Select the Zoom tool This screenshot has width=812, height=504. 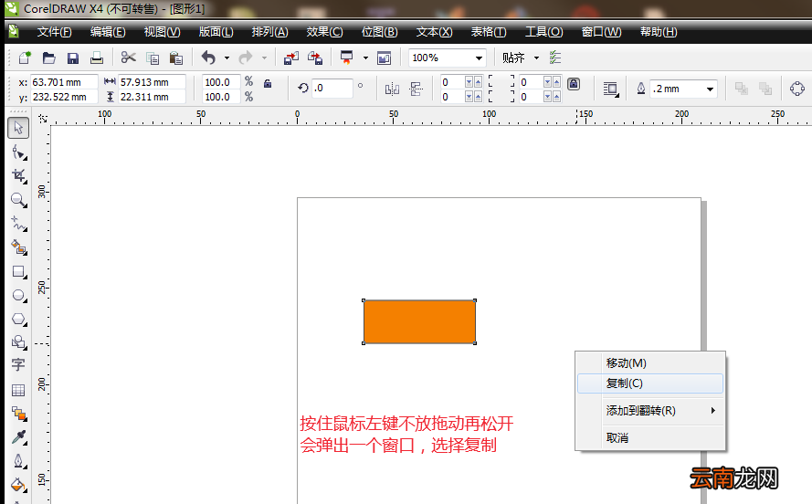(19, 200)
